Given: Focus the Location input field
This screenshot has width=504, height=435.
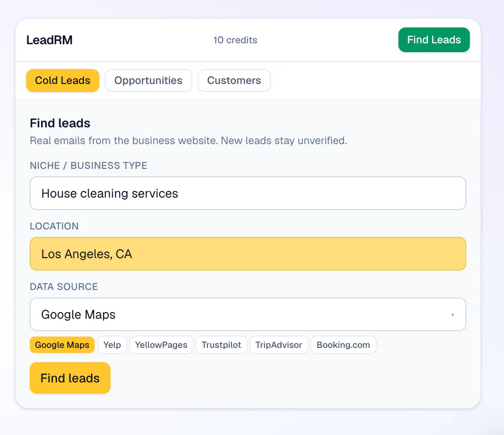Looking at the screenshot, I should coord(248,254).
